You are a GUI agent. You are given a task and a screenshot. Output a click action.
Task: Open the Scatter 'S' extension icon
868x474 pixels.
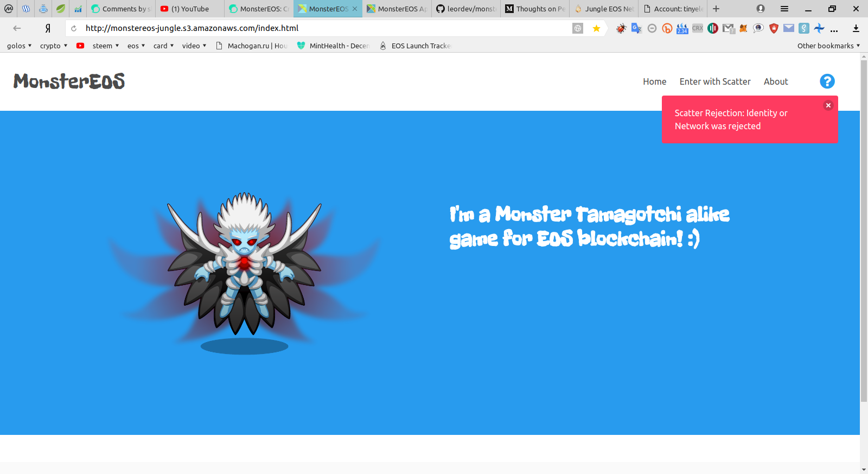point(804,28)
